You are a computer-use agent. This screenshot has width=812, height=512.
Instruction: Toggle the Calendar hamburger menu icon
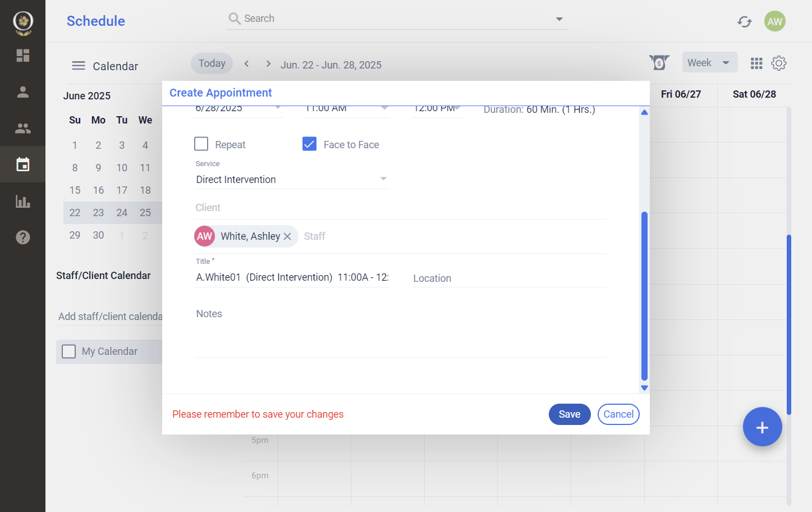(x=79, y=66)
